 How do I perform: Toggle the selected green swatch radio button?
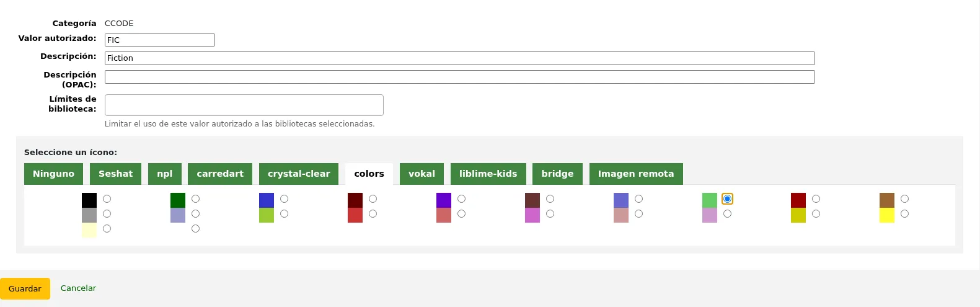pyautogui.click(x=727, y=199)
